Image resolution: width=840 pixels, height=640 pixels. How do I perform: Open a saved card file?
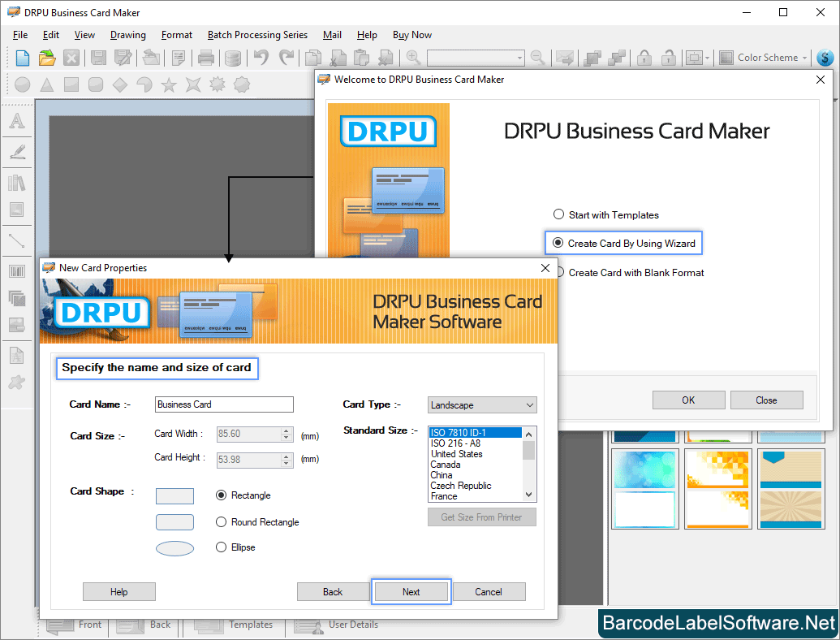pos(46,57)
